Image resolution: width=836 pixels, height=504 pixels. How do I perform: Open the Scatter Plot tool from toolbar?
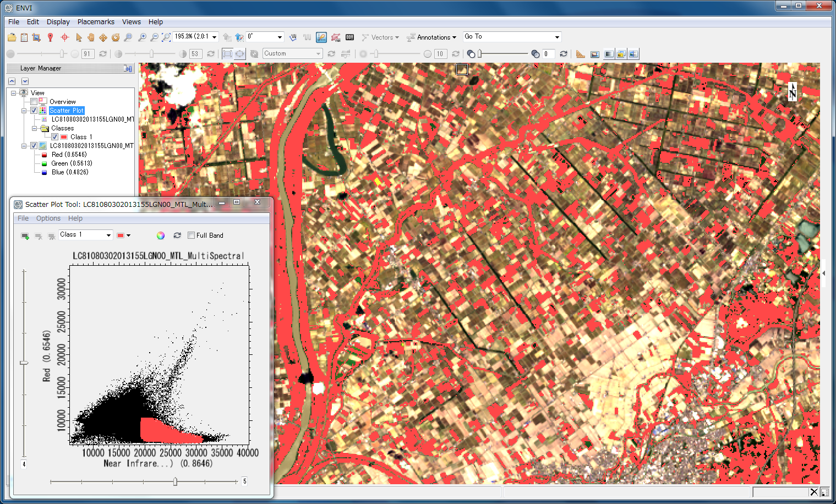pos(321,37)
